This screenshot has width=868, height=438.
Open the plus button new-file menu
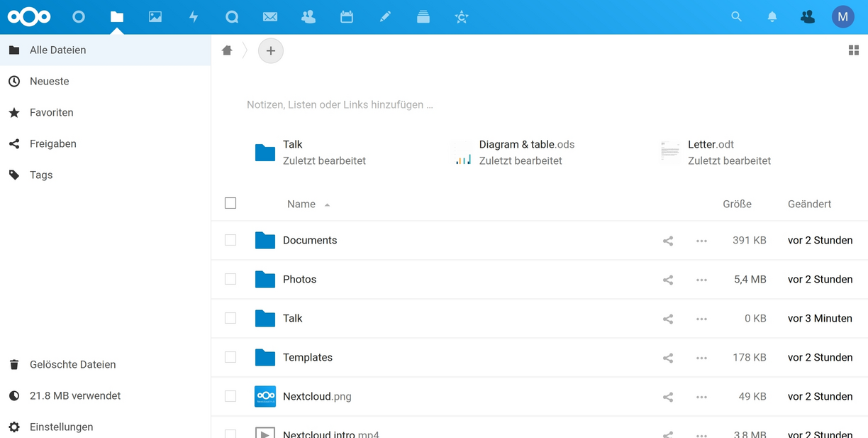(x=271, y=51)
